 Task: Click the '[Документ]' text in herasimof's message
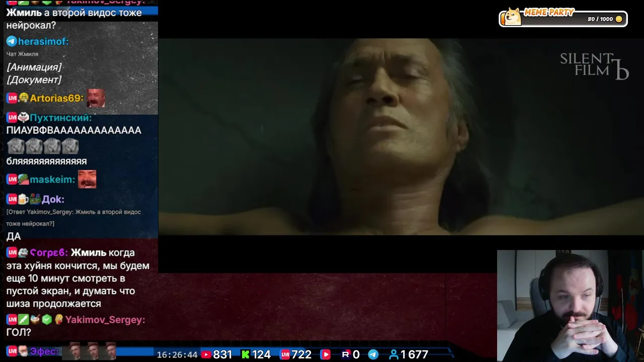[34, 79]
